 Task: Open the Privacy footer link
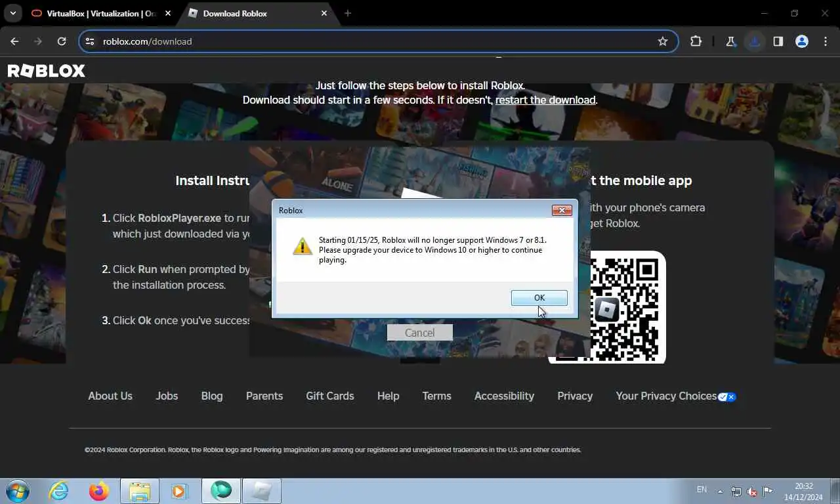tap(575, 396)
